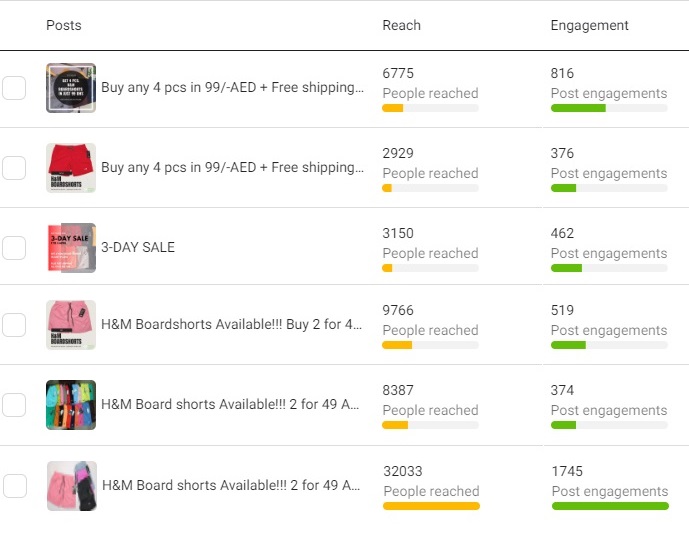Select the checkbox for 3-DAY SALE post
689x541 pixels.
pos(14,248)
